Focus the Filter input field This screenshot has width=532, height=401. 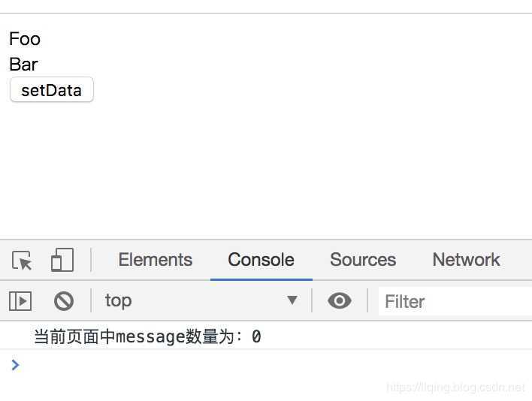coord(455,301)
